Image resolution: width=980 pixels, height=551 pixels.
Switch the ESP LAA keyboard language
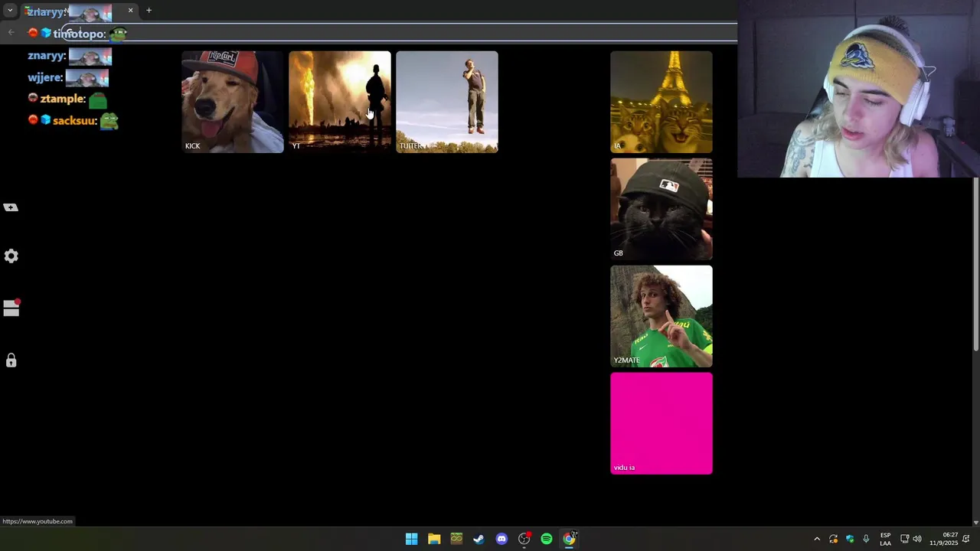click(885, 540)
